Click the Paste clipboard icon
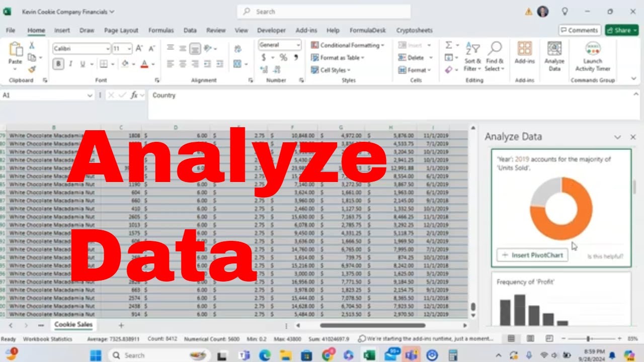Screen dimensions: 644x362 pos(16,49)
